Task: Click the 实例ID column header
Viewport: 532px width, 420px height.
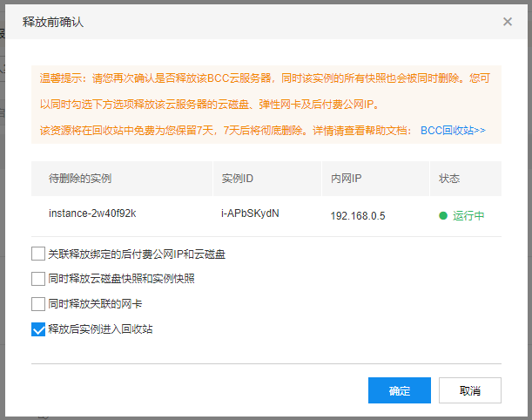Action: pyautogui.click(x=237, y=179)
